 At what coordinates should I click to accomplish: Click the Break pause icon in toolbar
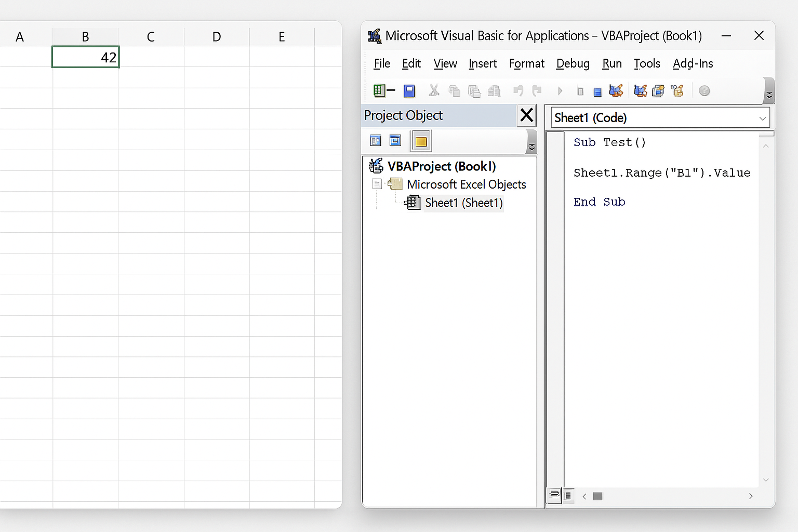point(580,92)
